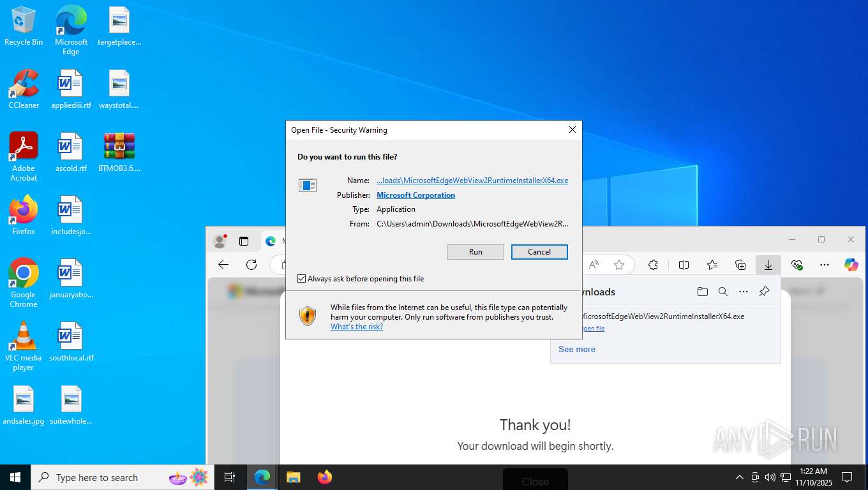The width and height of the screenshot is (868, 490).
Task: Click the taskbar search box
Action: [x=123, y=477]
